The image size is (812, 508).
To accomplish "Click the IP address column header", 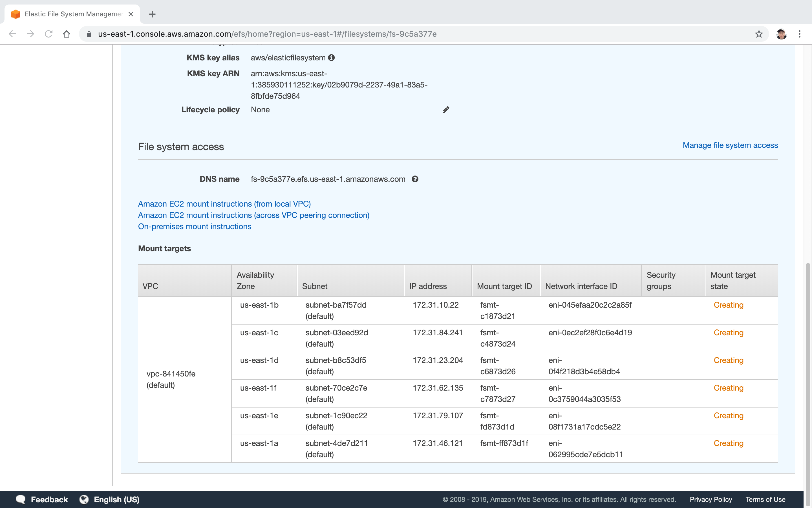I will pyautogui.click(x=438, y=280).
